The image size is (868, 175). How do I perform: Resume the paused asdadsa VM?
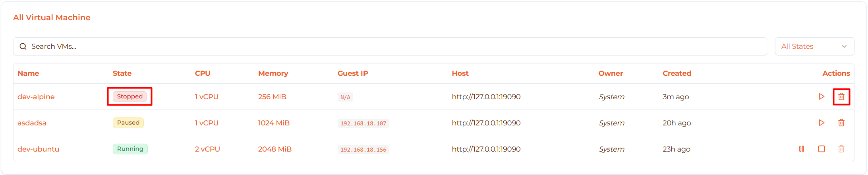822,123
